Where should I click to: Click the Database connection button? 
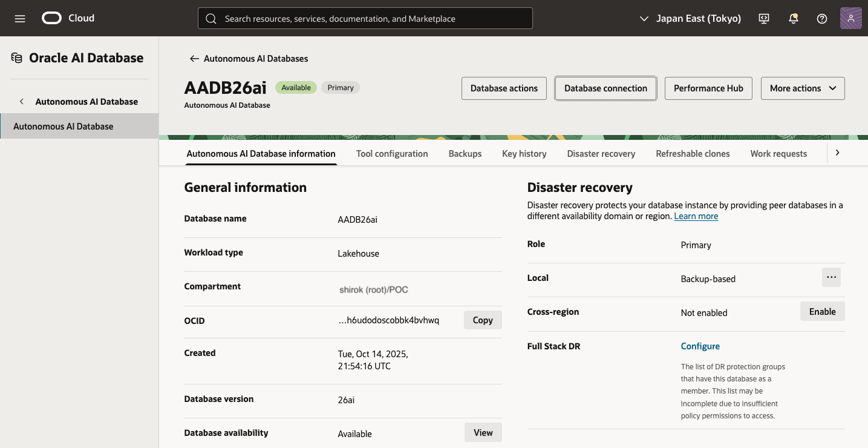605,88
